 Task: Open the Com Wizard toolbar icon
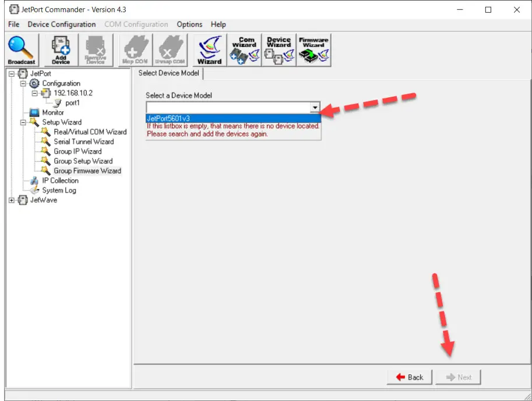tap(244, 50)
